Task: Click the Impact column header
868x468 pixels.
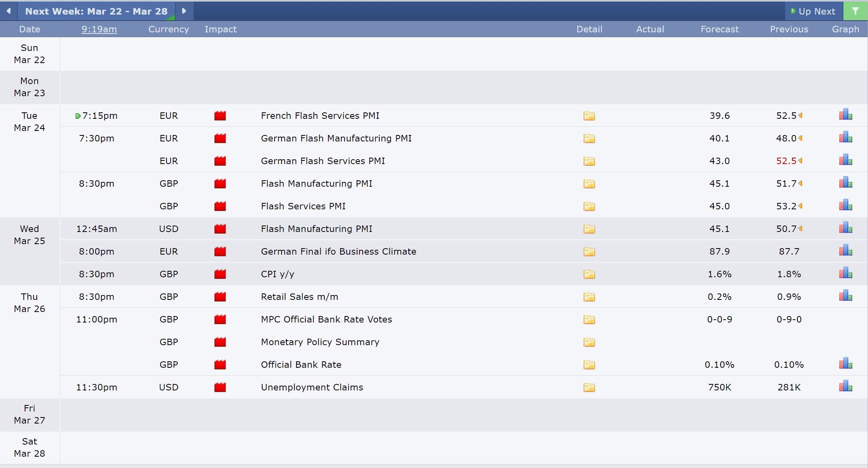Action: (x=221, y=29)
